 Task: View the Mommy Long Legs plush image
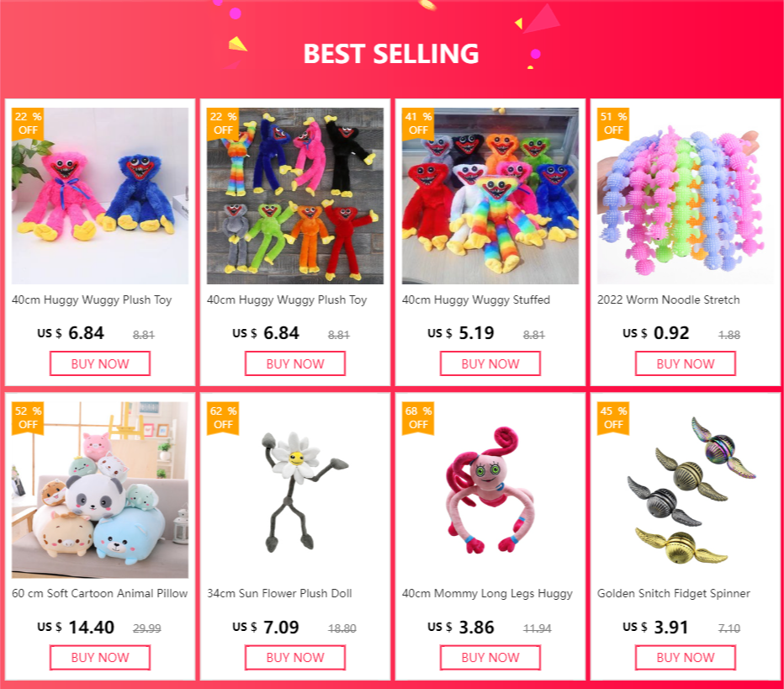pyautogui.click(x=490, y=490)
